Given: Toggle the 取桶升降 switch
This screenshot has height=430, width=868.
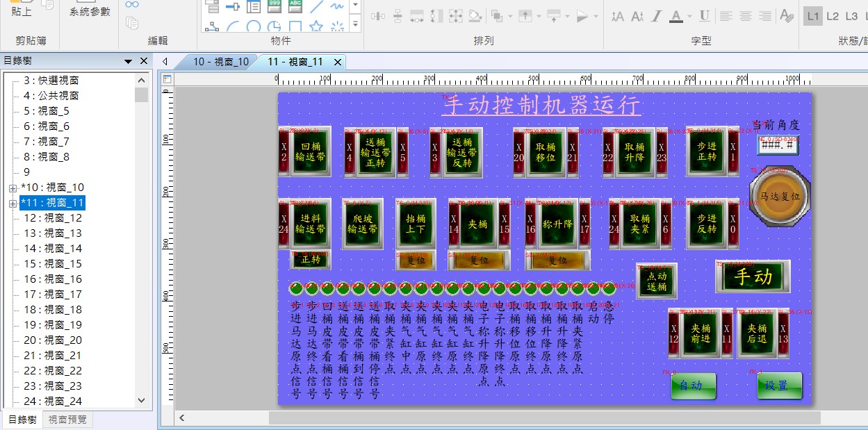Looking at the screenshot, I should point(634,152).
